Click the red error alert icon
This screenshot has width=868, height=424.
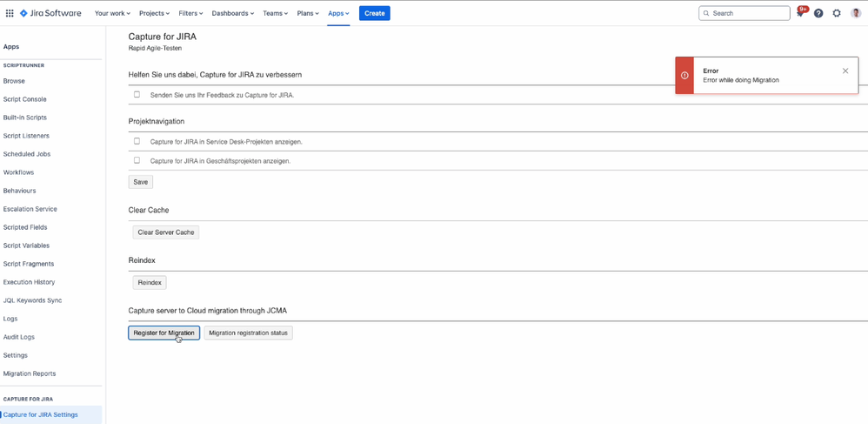(x=684, y=76)
